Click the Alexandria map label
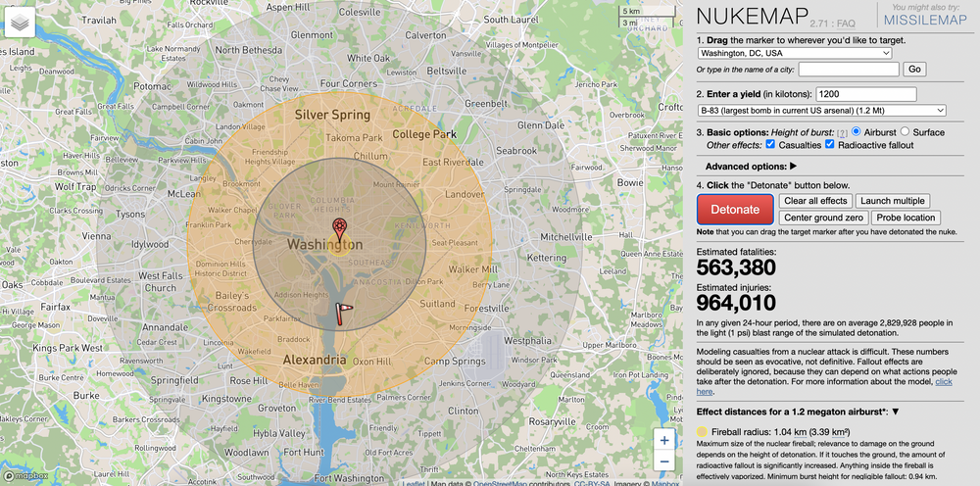The image size is (980, 486). [315, 360]
